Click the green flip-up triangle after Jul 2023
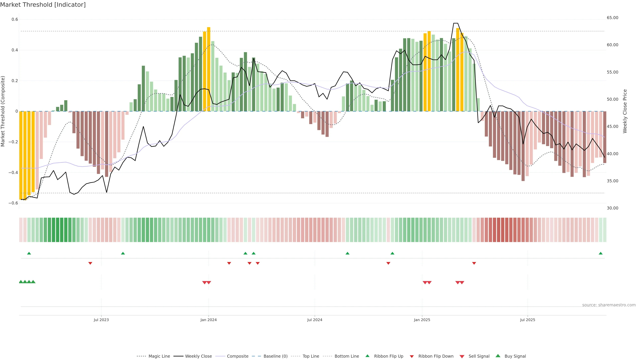Viewport: 644px width, 362px height. point(123,253)
